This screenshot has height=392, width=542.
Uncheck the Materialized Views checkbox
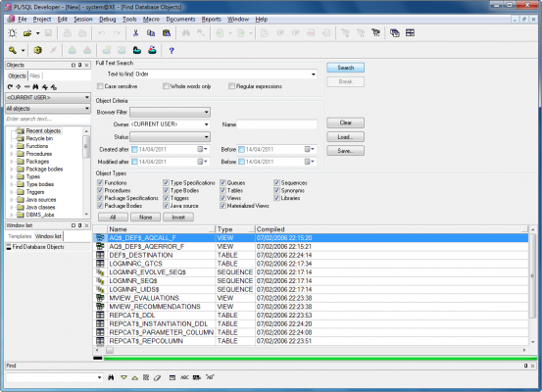click(222, 206)
